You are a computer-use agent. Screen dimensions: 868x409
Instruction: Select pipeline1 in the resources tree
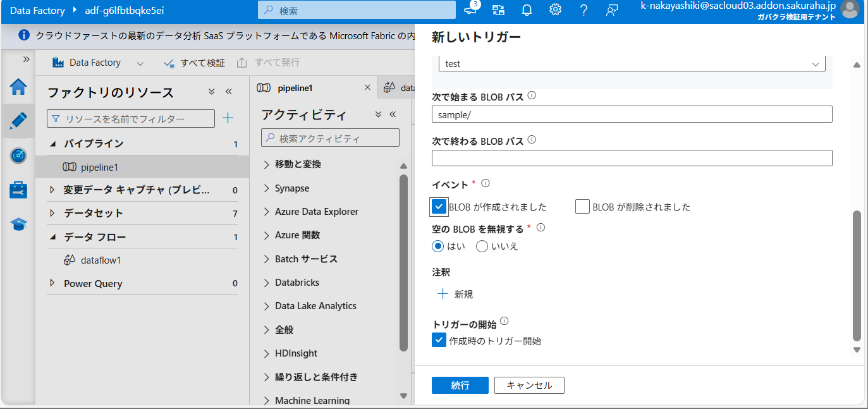coord(99,168)
